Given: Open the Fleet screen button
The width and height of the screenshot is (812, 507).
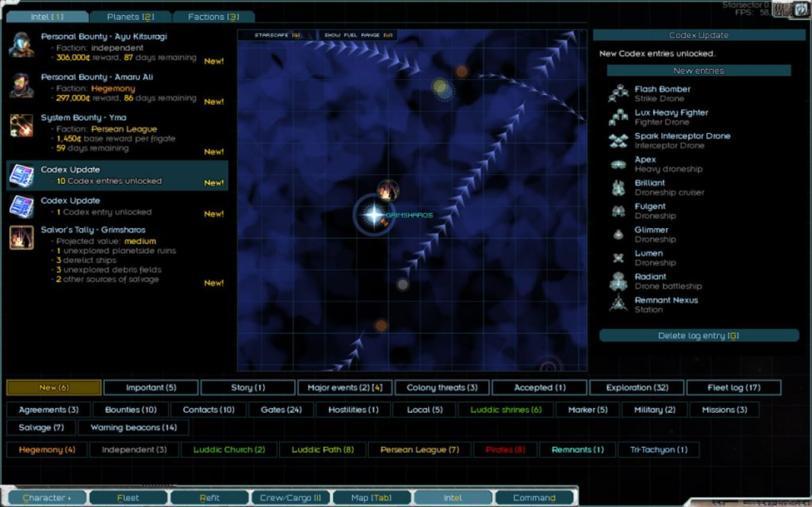Looking at the screenshot, I should point(127,498).
